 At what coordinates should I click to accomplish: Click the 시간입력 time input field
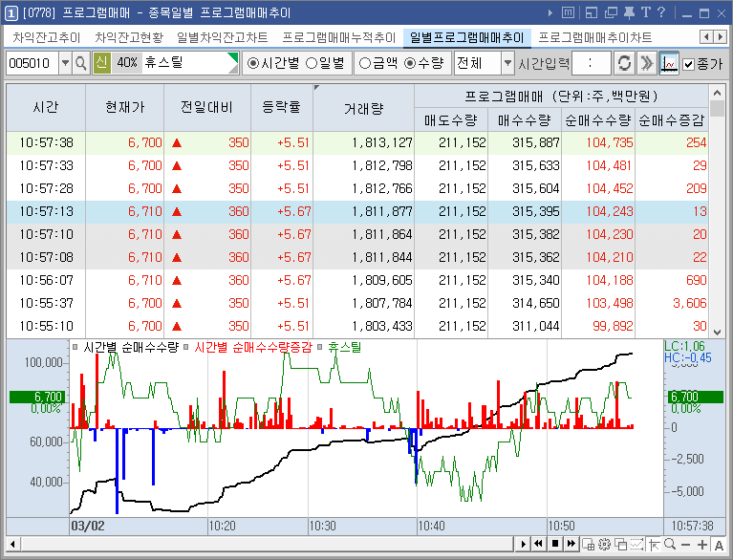[x=591, y=63]
